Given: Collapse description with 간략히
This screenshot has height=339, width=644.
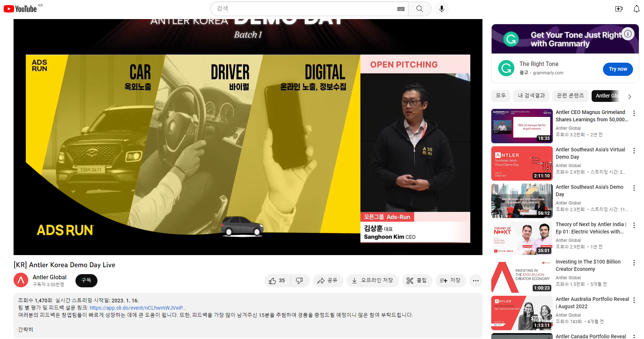Looking at the screenshot, I should coord(26,329).
